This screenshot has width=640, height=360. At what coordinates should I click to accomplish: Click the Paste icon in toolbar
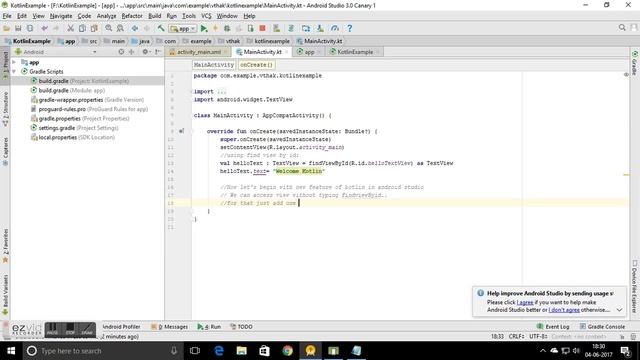(x=94, y=28)
